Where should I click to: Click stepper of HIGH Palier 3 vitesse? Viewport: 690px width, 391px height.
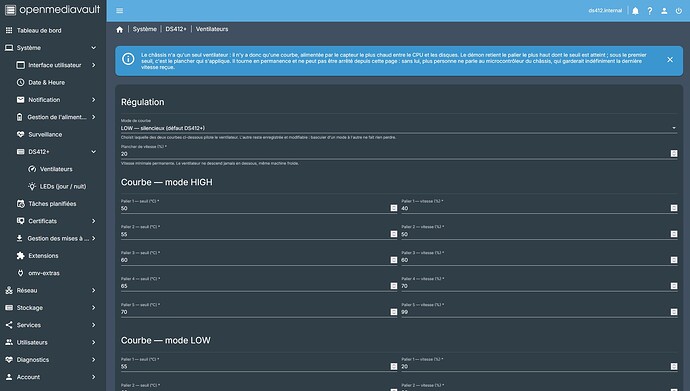(x=674, y=260)
